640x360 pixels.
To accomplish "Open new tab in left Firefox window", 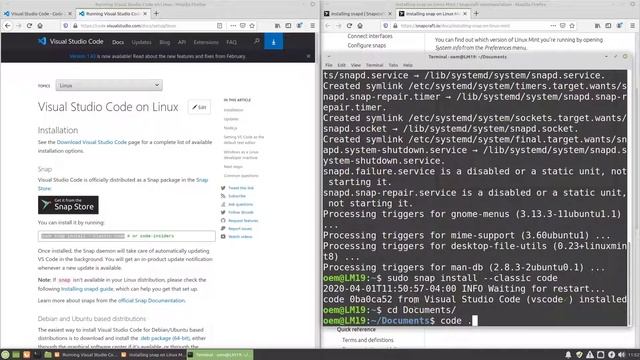I will 156,13.
